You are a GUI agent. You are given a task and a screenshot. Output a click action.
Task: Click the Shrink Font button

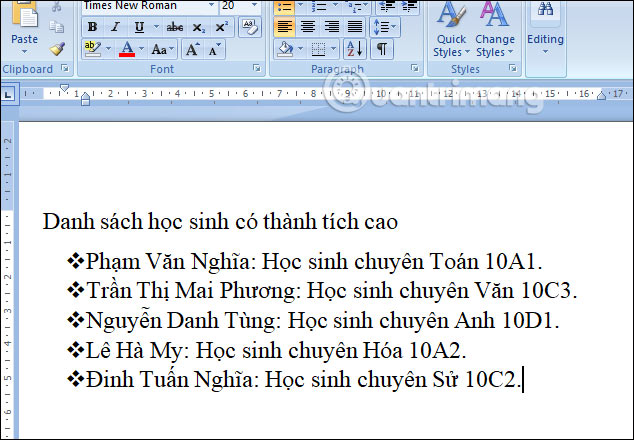[214, 50]
